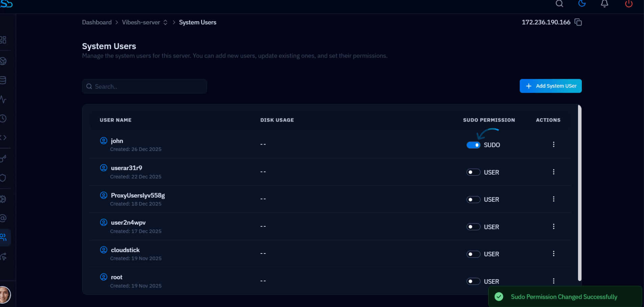Open the top bar search icon
This screenshot has height=307, width=644.
pyautogui.click(x=559, y=4)
